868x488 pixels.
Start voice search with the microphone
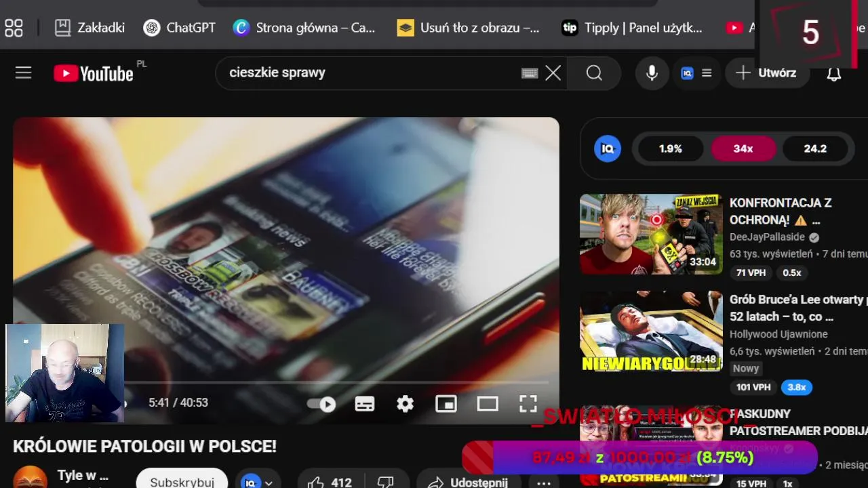tap(652, 73)
